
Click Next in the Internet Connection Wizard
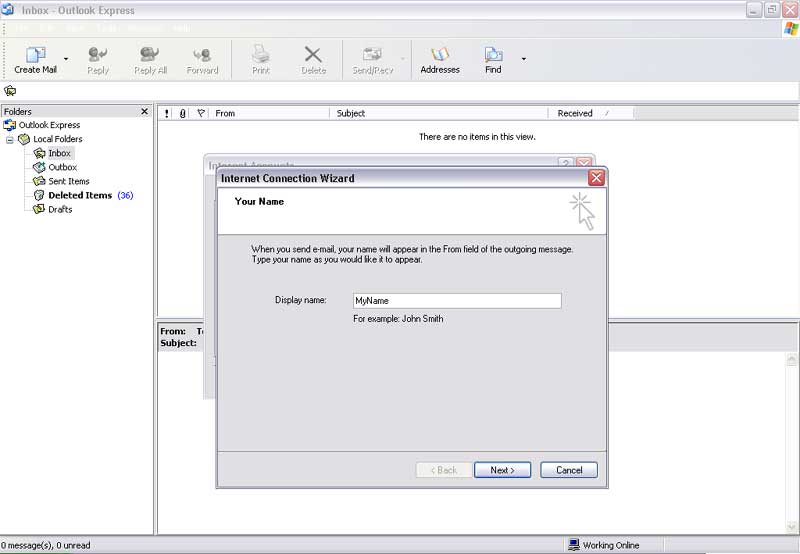point(503,470)
